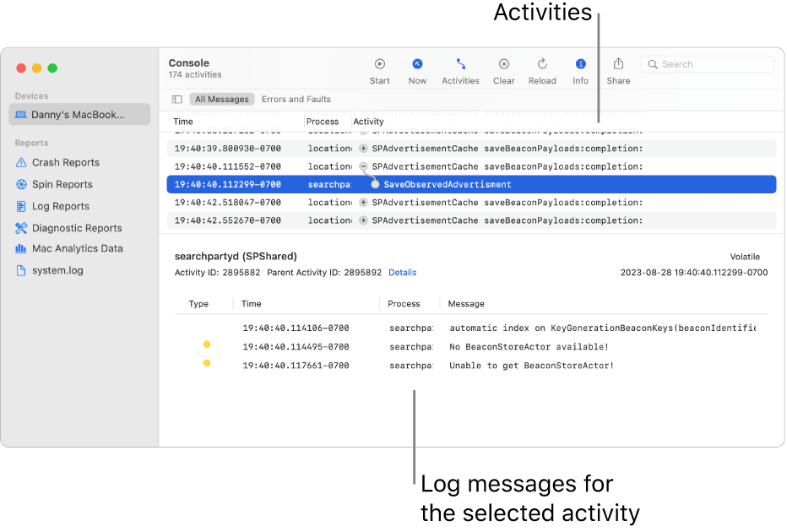Click the Message column header

pos(466,304)
